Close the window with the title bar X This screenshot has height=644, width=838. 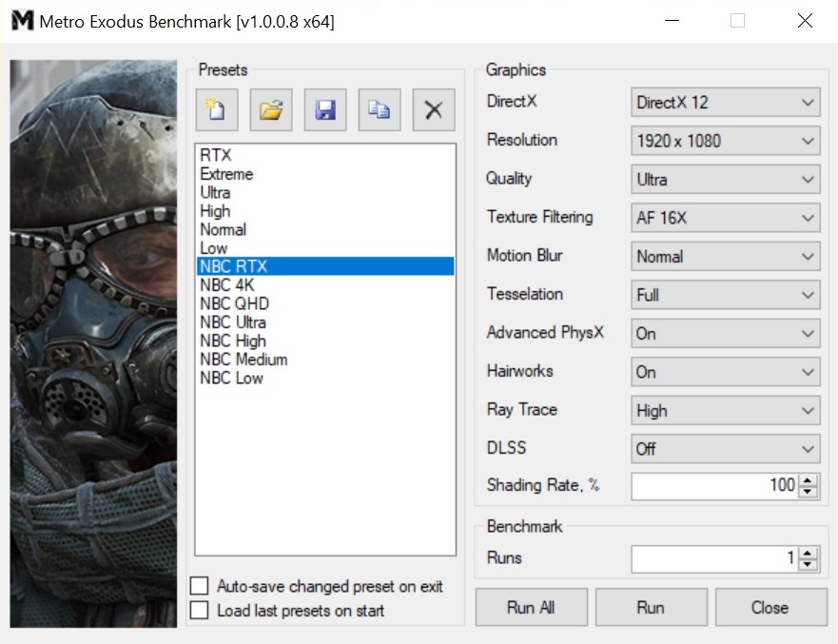(x=805, y=21)
